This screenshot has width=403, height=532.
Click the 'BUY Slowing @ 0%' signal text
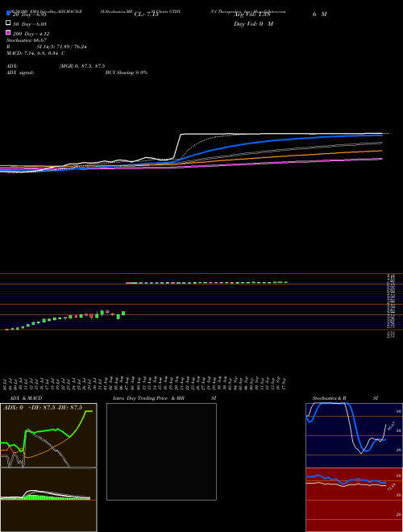click(x=127, y=73)
